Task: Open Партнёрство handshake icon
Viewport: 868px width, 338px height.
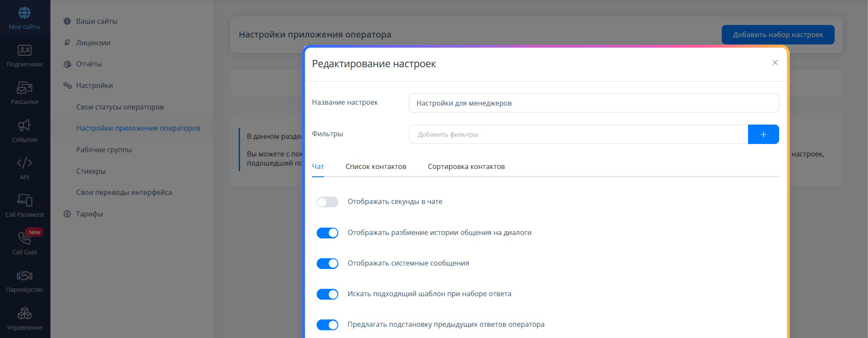Action: [x=24, y=276]
